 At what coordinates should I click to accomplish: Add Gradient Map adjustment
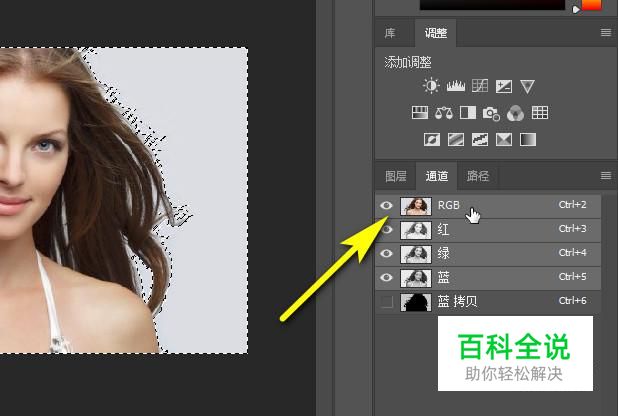[528, 140]
